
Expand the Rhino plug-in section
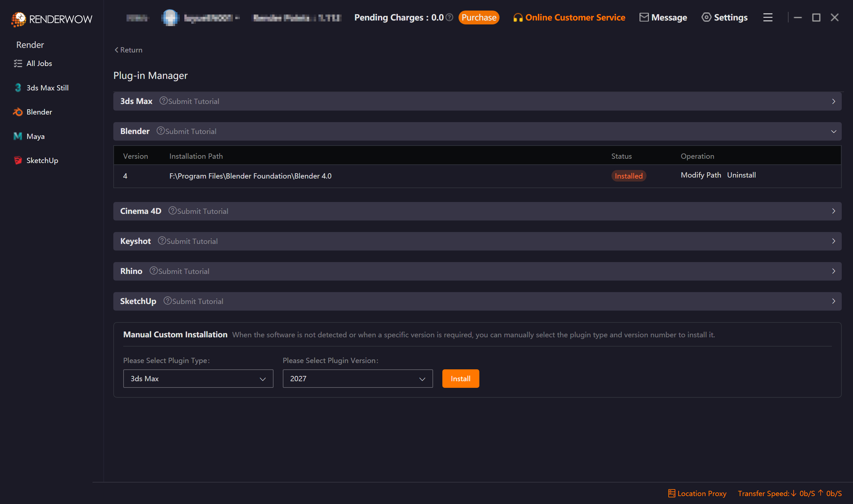(834, 271)
